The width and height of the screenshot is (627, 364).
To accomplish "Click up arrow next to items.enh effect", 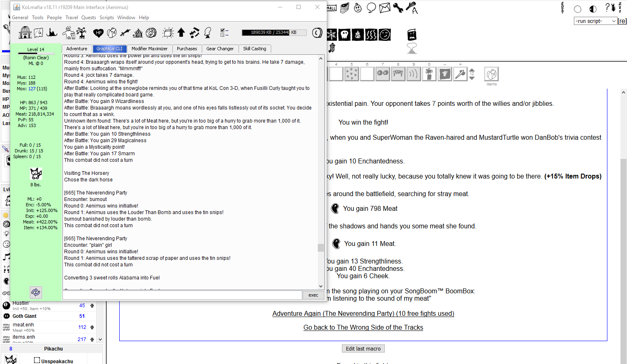I will 92,339.
